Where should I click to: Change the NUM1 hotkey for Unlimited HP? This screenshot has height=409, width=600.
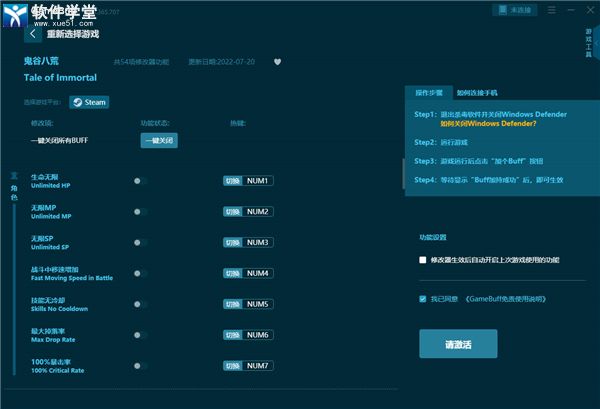(260, 181)
